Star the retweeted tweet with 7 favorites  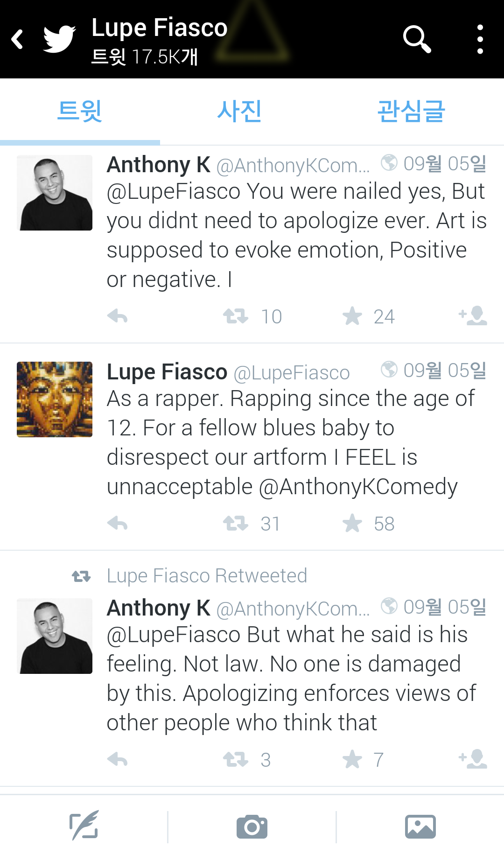click(x=352, y=760)
